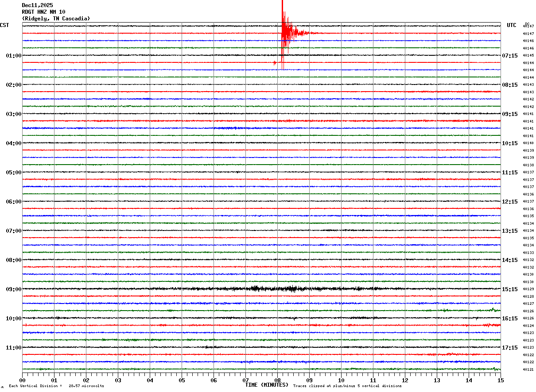Click the 13:15 UTC time label
Screen dimensions: 536x392
point(510,231)
